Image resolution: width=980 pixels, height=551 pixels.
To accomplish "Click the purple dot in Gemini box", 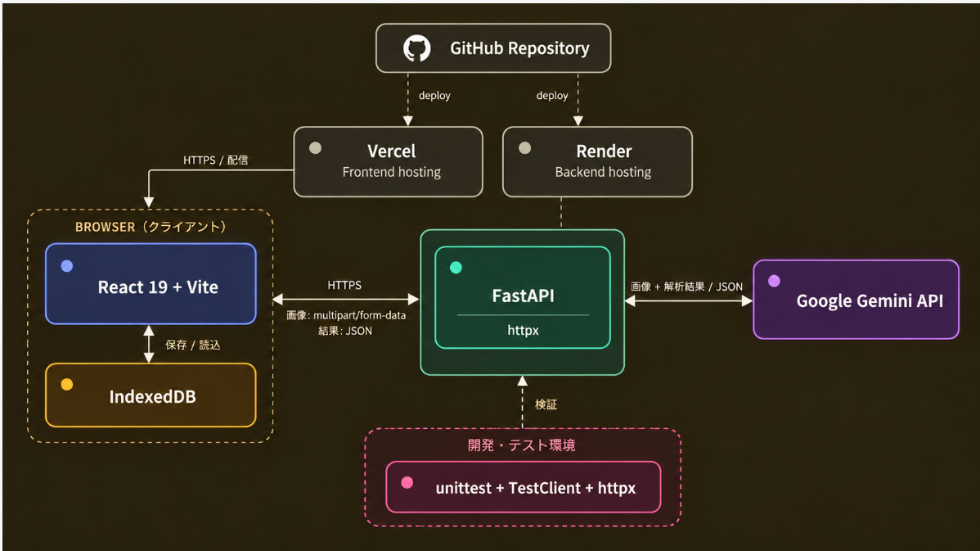I will [x=775, y=281].
